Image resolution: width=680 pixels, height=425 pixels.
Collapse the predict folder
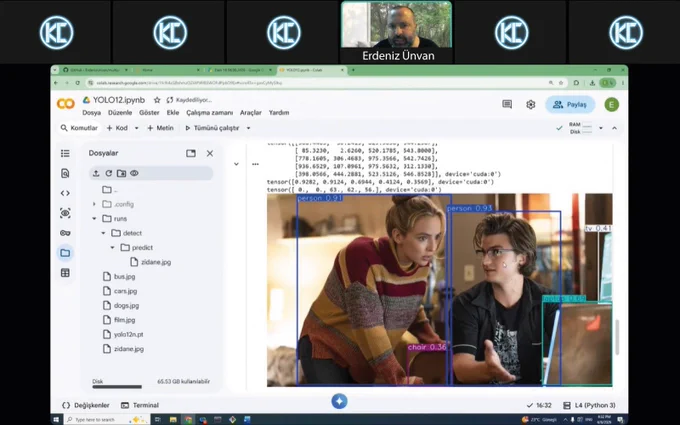point(112,248)
